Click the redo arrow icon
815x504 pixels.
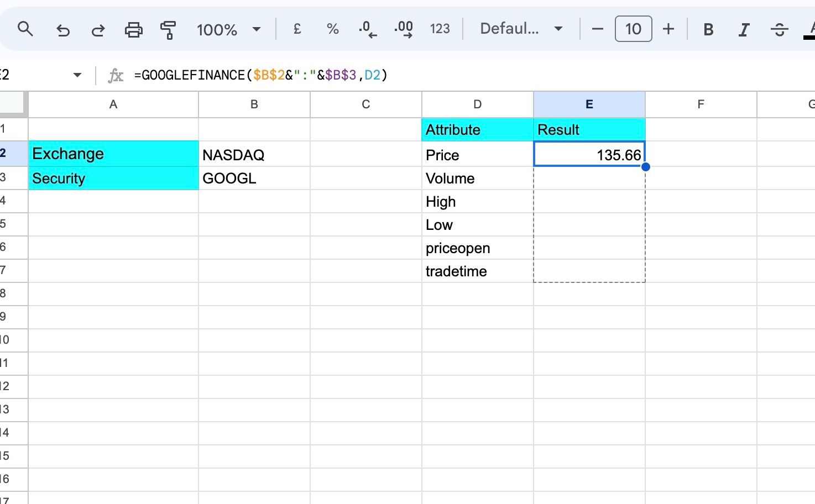point(98,29)
